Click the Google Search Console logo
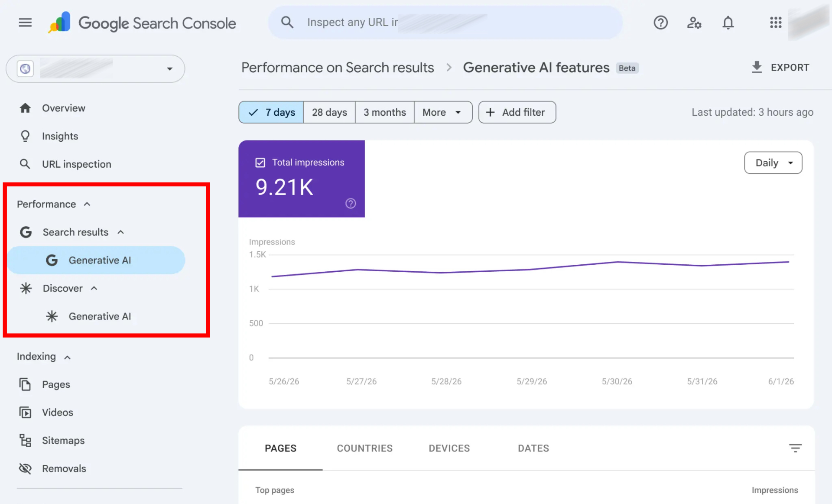Viewport: 832px width, 504px height. pyautogui.click(x=142, y=23)
